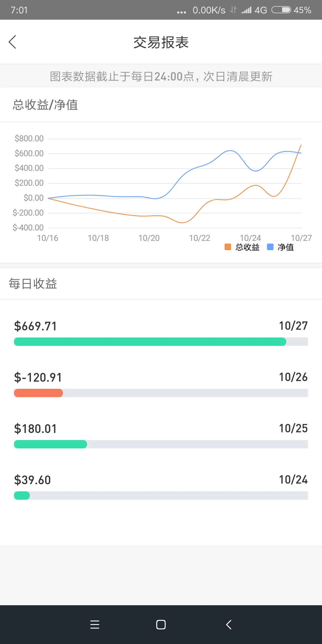322x644 pixels.
Task: Tap the 每日收益 section header
Action: [x=33, y=284]
